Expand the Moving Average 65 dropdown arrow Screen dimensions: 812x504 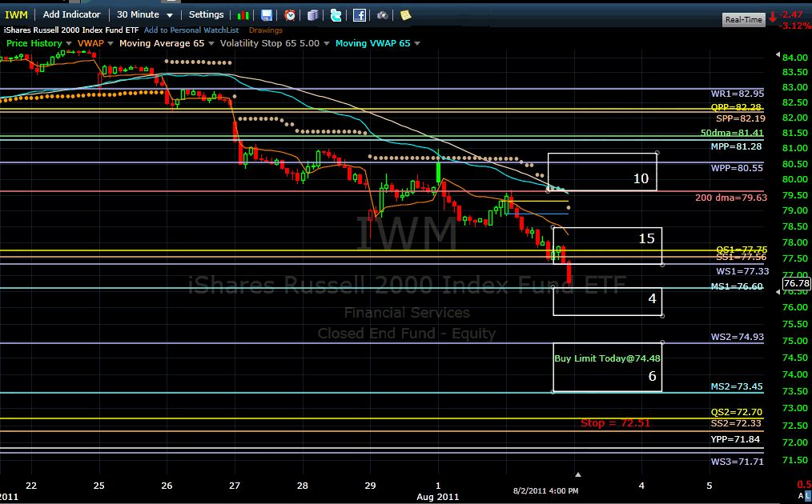point(210,43)
